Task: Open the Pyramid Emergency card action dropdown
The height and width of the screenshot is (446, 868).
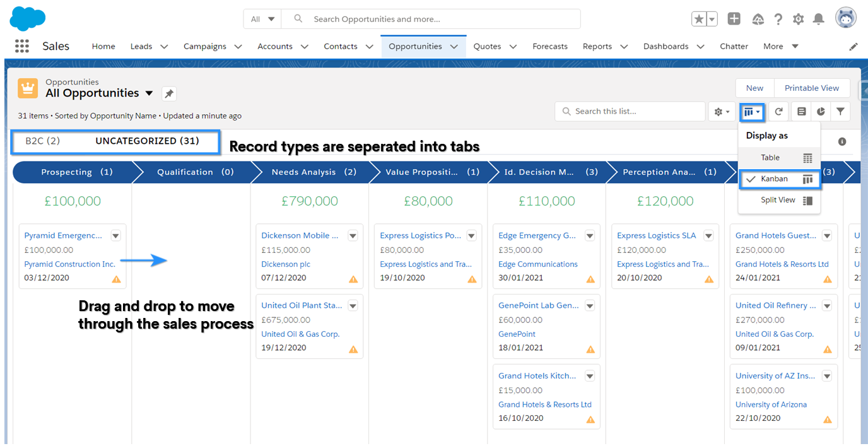Action: coord(115,235)
